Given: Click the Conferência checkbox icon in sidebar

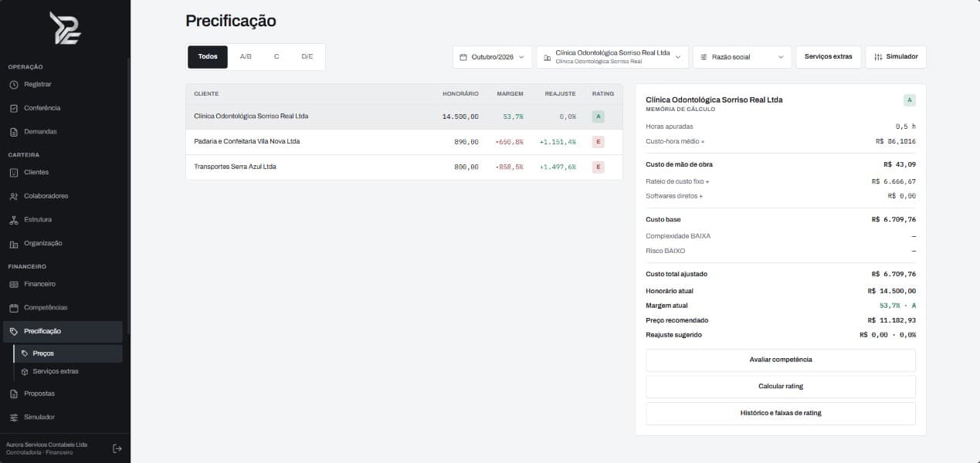Looking at the screenshot, I should 14,108.
